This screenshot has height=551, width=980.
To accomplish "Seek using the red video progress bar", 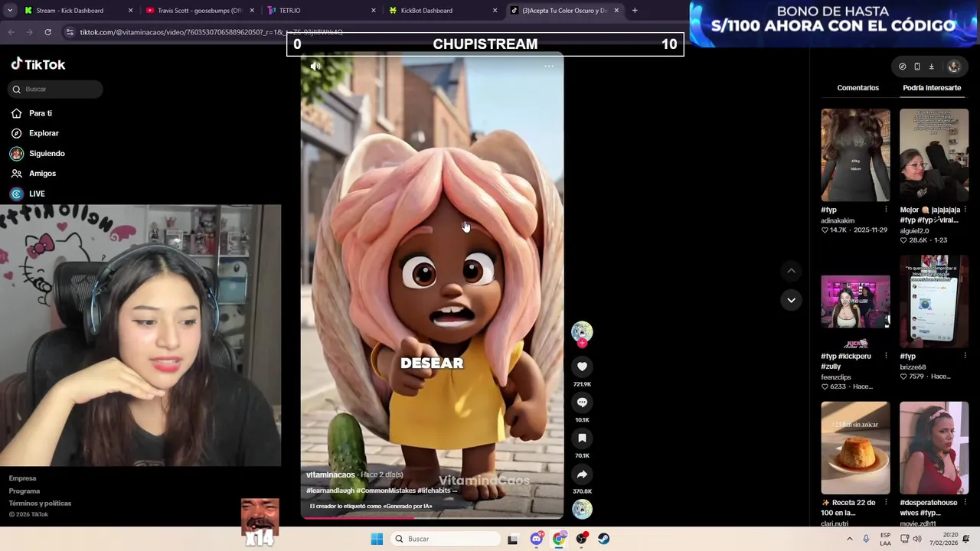I will click(432, 518).
